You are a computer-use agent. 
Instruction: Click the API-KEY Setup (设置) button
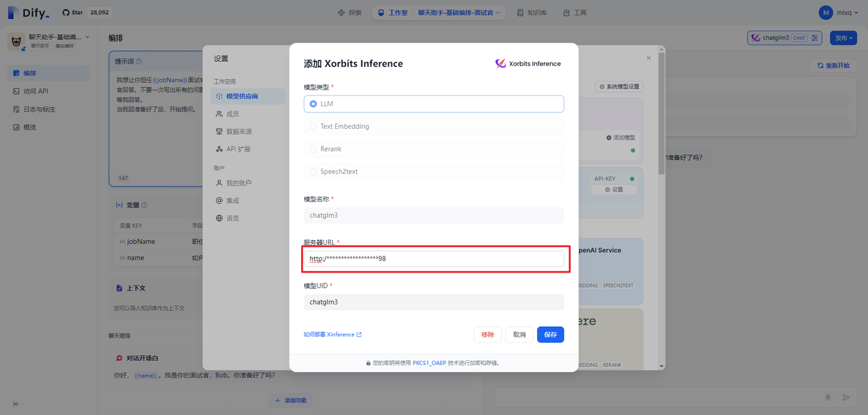(x=613, y=190)
